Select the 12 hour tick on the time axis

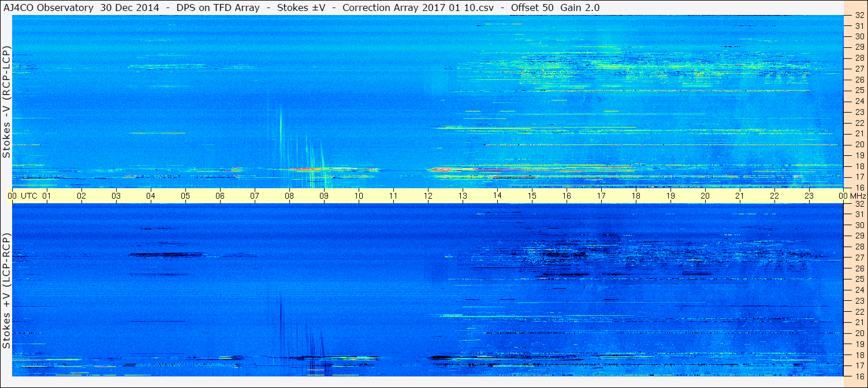[428, 196]
